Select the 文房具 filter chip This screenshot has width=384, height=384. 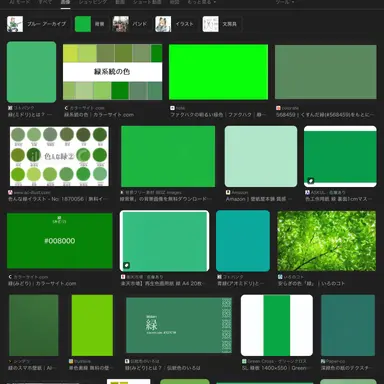[222, 24]
